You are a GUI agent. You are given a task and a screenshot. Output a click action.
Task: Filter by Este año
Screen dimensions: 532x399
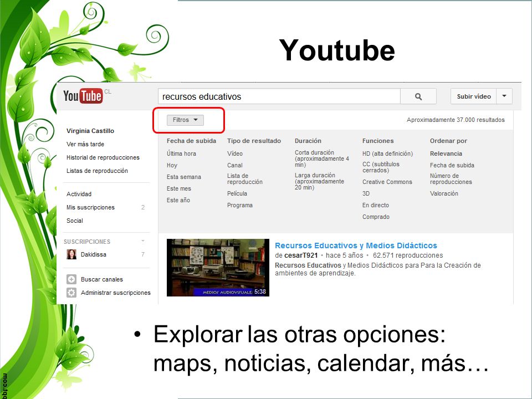point(178,200)
